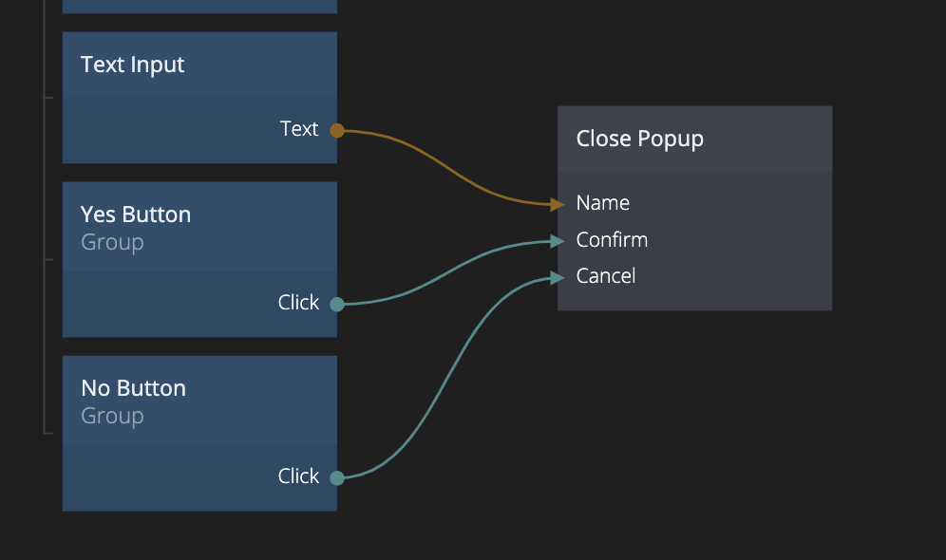The image size is (946, 560).
Task: Click the Confirm input arrow on Close Popup
Action: point(558,240)
